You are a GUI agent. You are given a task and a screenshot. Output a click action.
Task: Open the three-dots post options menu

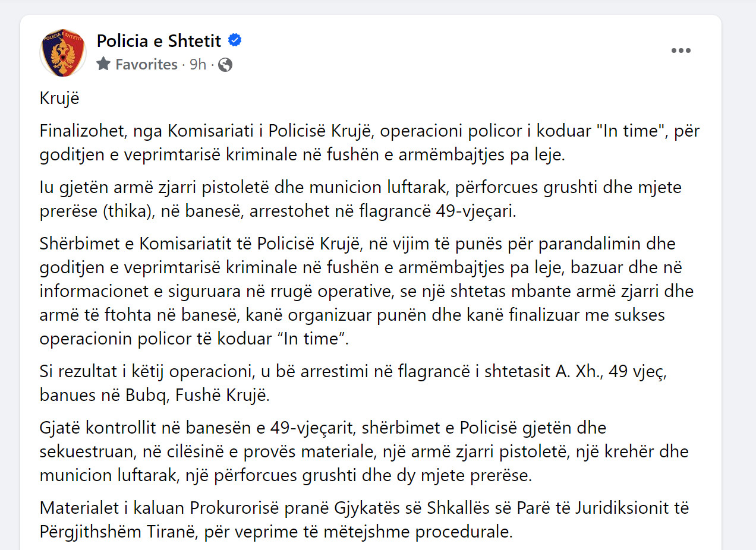click(x=681, y=50)
